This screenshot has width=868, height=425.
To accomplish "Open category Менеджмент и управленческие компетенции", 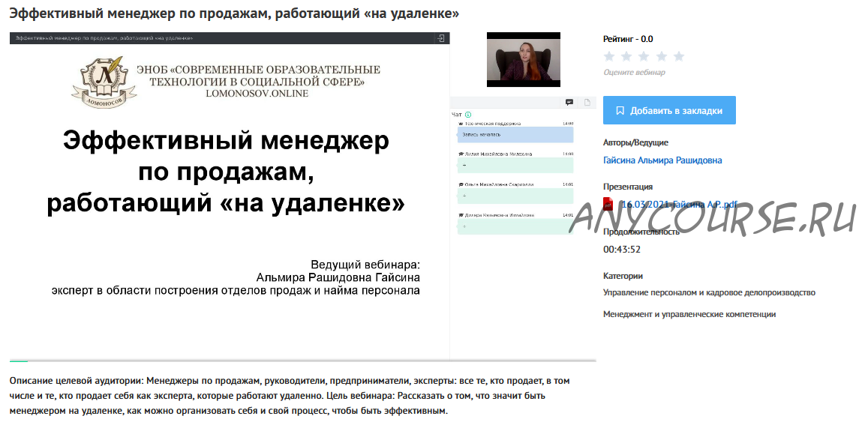I will pos(689,315).
